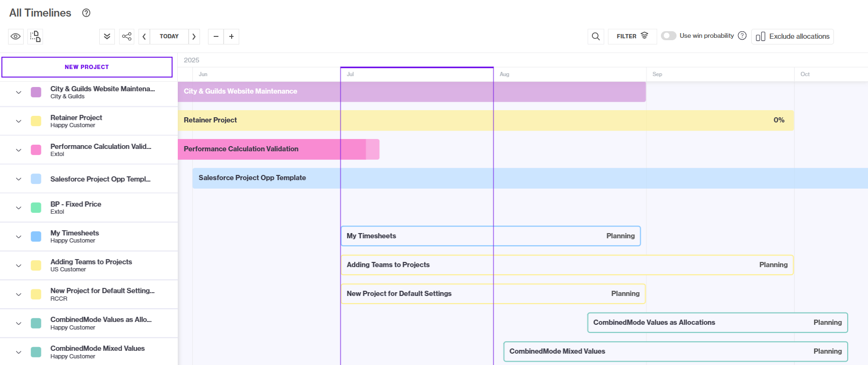The image size is (868, 365).
Task: Click the share timeline icon
Action: [x=127, y=36]
